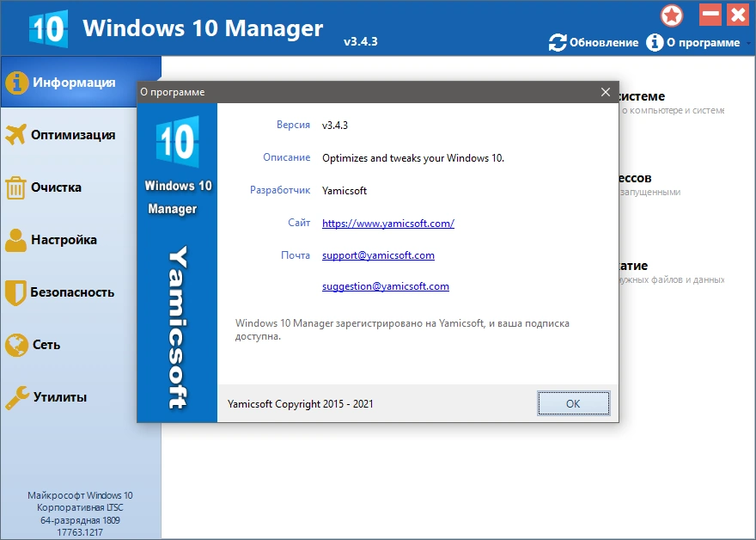
Task: Minimize the Windows 10 Manager window
Action: (710, 15)
